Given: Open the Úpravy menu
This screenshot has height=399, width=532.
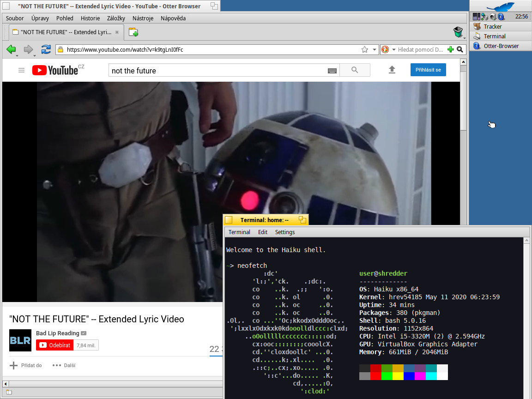Looking at the screenshot, I should click(x=40, y=18).
